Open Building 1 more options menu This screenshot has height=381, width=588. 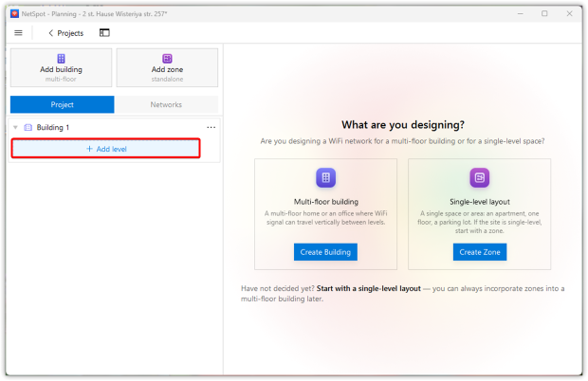pos(211,127)
